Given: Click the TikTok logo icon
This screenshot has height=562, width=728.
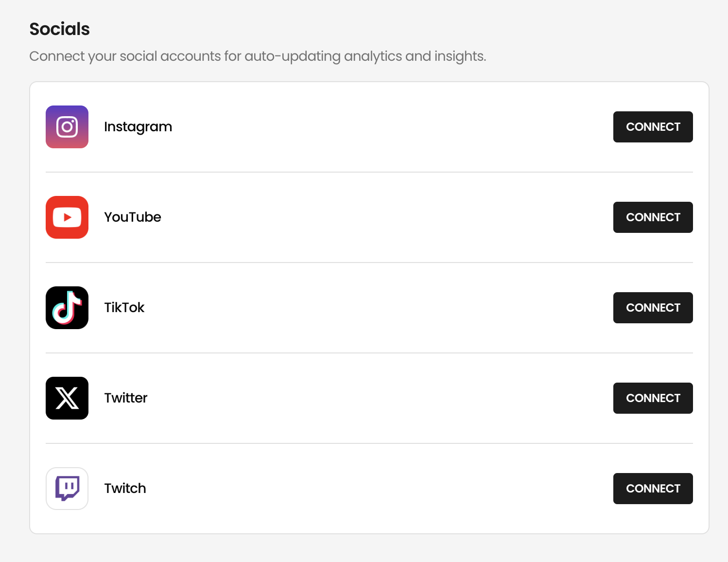Looking at the screenshot, I should click(67, 308).
